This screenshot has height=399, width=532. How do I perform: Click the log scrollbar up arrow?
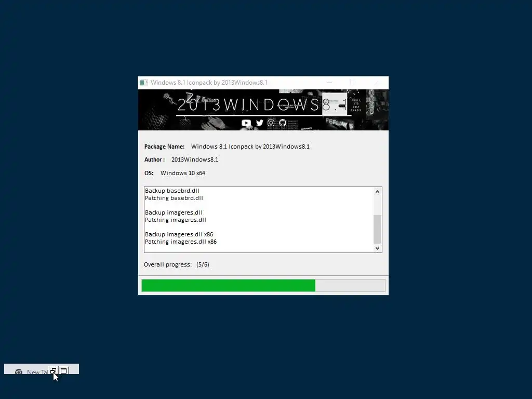click(x=377, y=192)
